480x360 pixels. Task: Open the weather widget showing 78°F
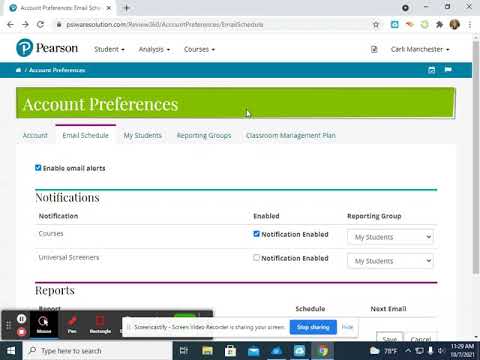pyautogui.click(x=384, y=351)
